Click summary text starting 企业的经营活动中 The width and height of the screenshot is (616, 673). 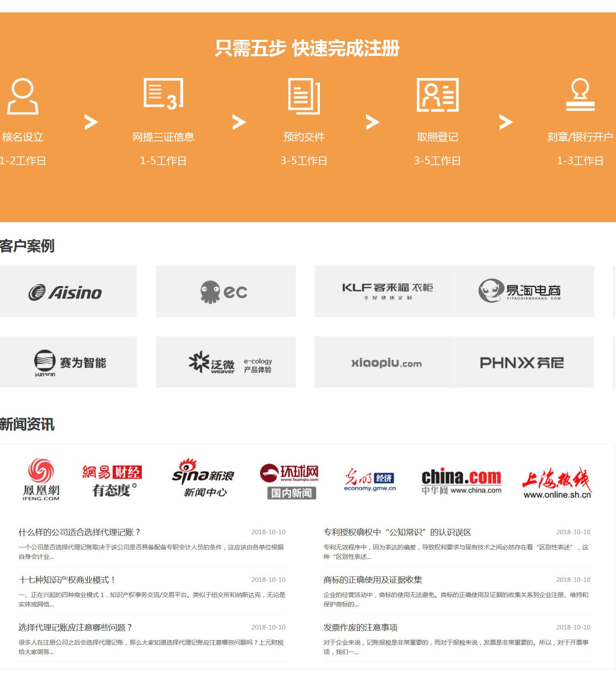point(456,599)
